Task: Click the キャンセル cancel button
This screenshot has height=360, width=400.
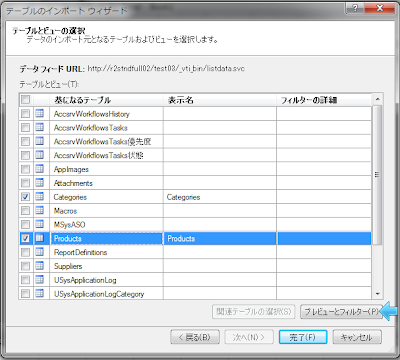Action: pyautogui.click(x=357, y=337)
